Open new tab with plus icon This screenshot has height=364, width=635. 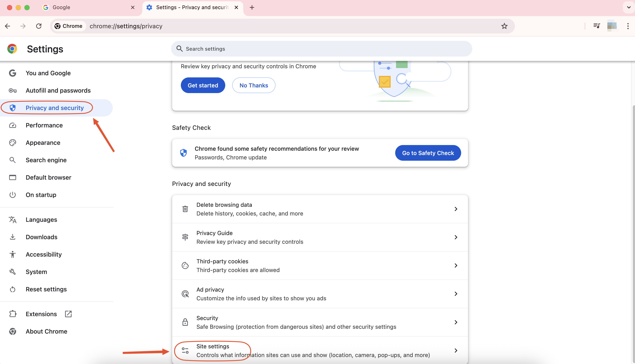click(252, 7)
